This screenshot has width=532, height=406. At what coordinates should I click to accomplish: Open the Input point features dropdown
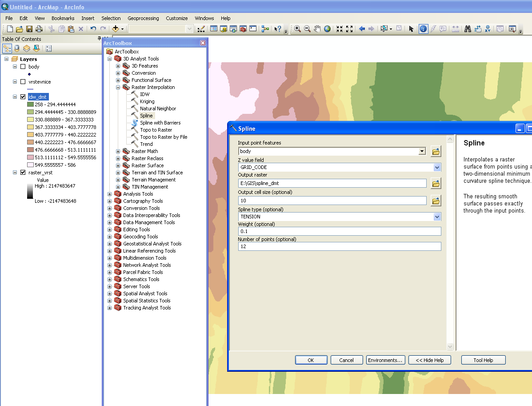coord(422,151)
